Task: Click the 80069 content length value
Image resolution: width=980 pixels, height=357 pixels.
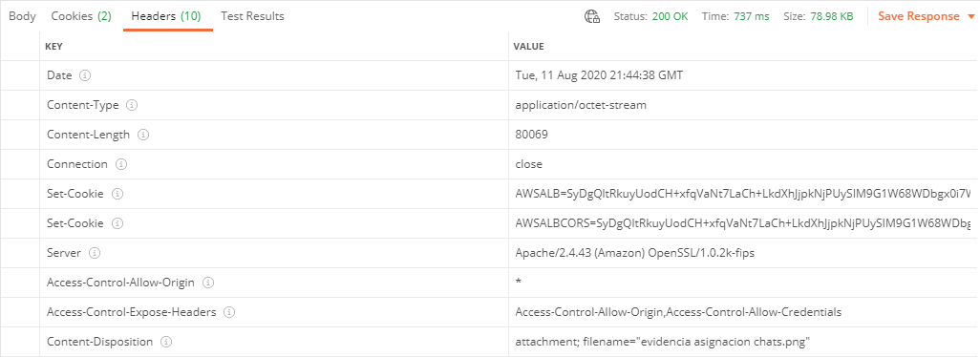Action: coord(532,135)
